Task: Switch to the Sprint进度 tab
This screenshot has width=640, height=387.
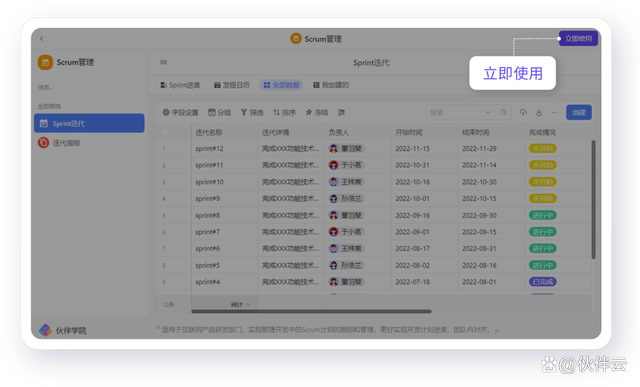Action: pyautogui.click(x=180, y=85)
